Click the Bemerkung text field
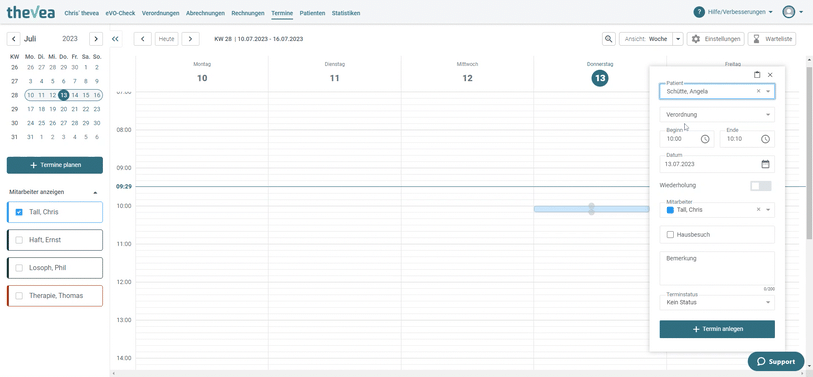This screenshot has height=377, width=813. point(717,269)
